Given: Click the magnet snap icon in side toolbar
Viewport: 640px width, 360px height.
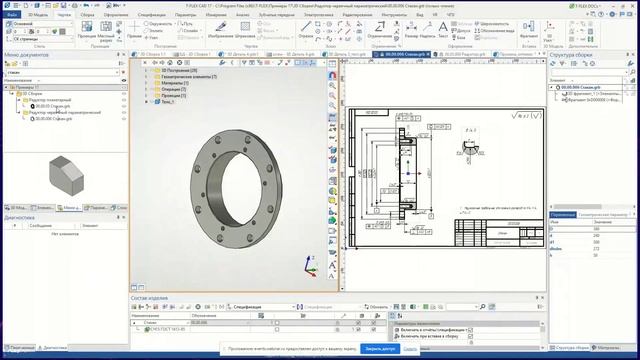Looking at the screenshot, I should click(332, 76).
